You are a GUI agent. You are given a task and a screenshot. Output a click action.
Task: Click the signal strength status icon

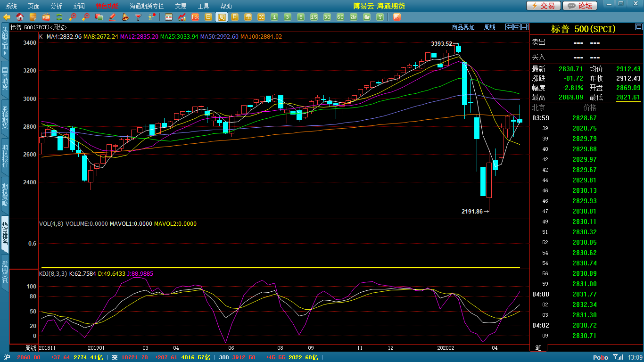(618, 357)
